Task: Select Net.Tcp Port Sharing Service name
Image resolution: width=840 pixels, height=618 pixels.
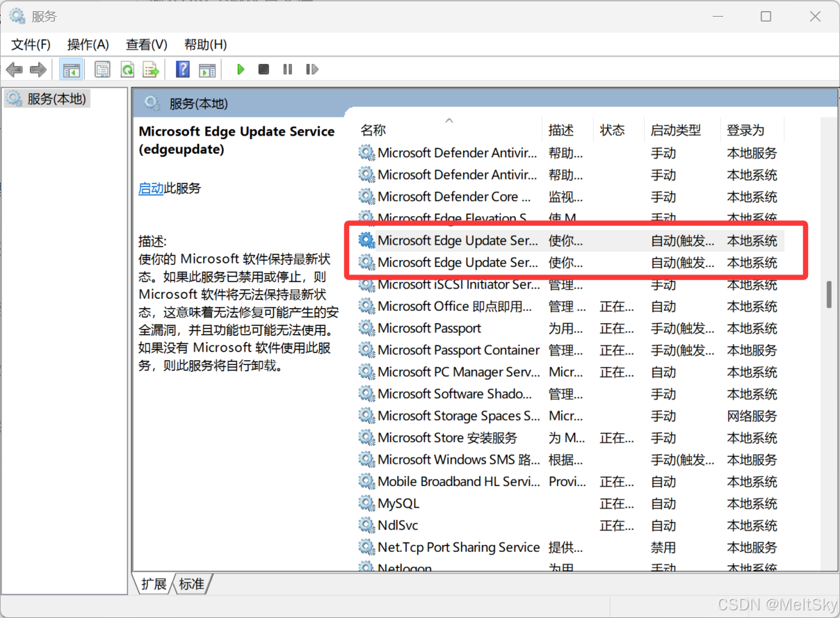Action: [458, 547]
